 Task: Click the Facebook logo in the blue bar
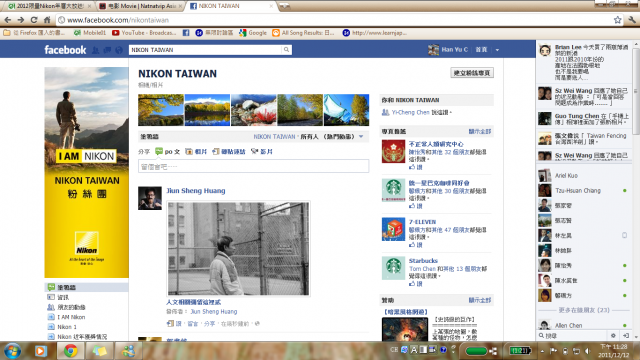[x=65, y=50]
